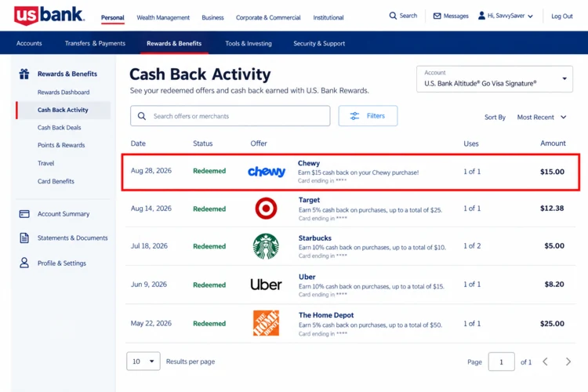The image size is (588, 392).
Task: Click the Uber offer title
Action: (307, 277)
